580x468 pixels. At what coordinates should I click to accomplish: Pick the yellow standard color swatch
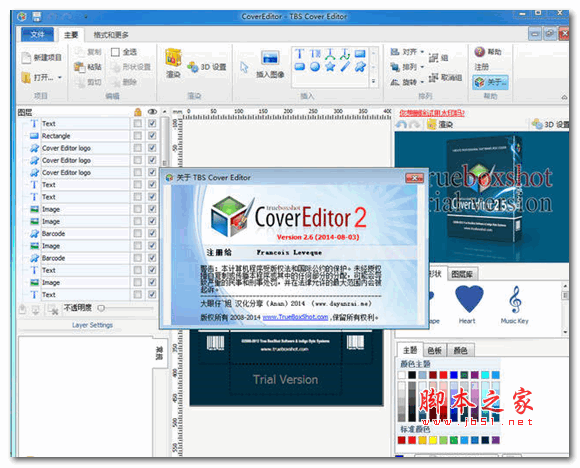pyautogui.click(x=433, y=440)
